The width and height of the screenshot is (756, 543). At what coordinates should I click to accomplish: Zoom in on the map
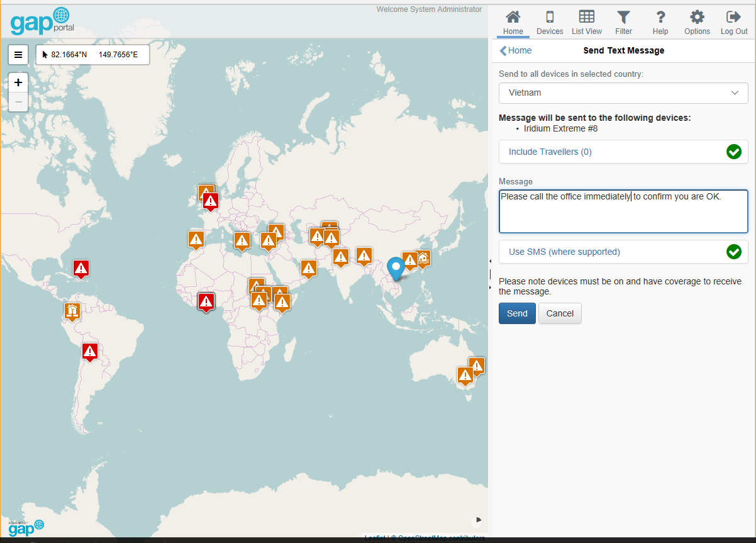(18, 82)
